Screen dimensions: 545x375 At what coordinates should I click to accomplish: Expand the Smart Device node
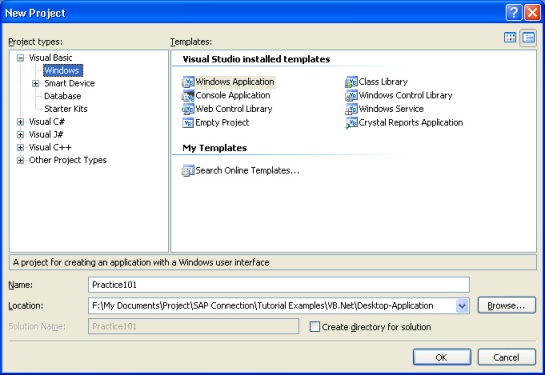(35, 83)
